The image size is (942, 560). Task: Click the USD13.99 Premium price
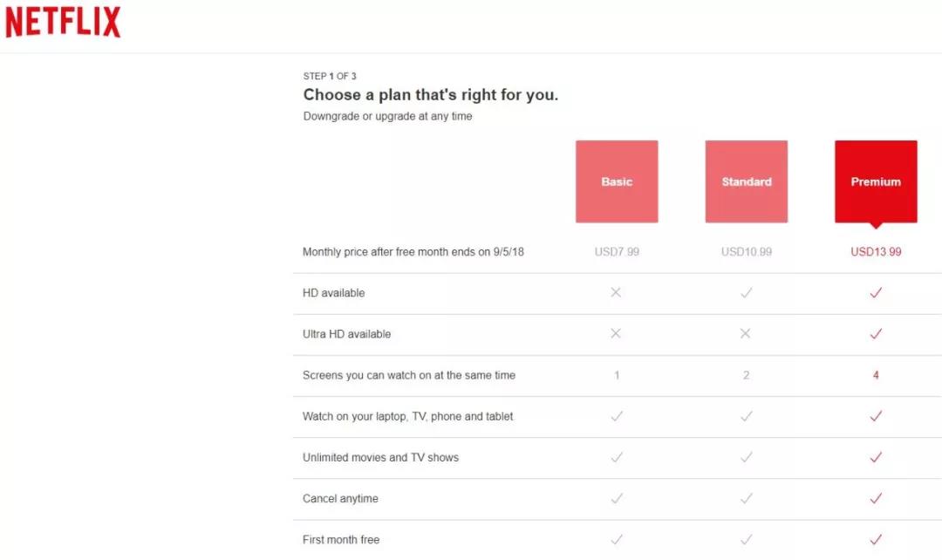[x=876, y=252]
